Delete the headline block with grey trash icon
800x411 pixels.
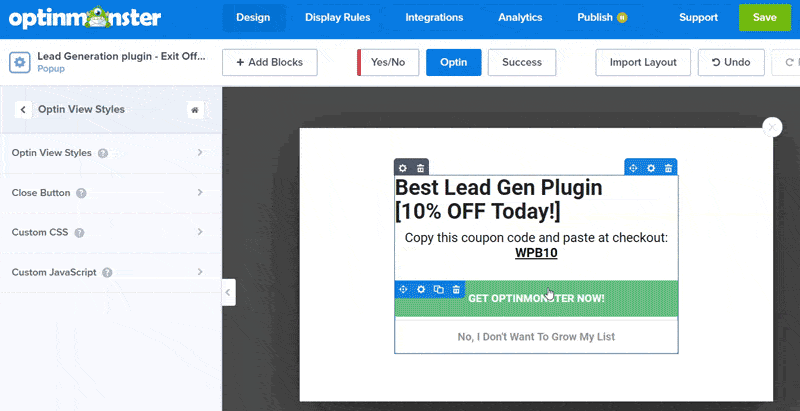(421, 167)
